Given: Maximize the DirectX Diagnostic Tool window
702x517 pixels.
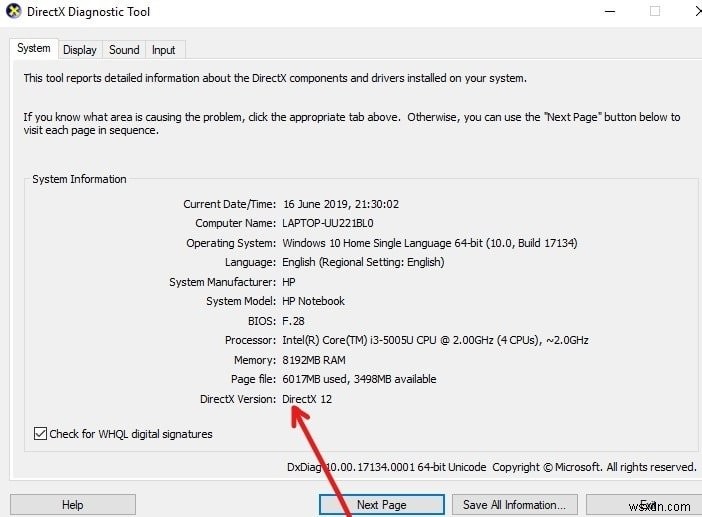Looking at the screenshot, I should coord(655,12).
